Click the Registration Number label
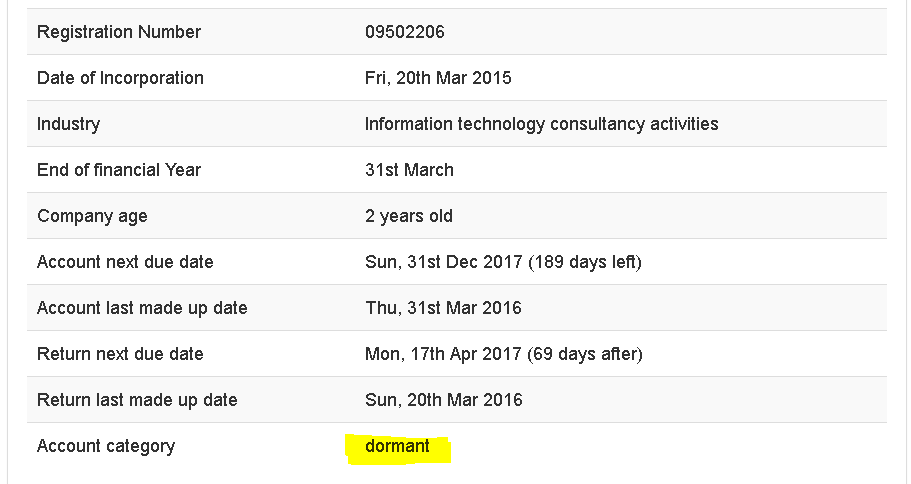The image size is (911, 484). [x=119, y=32]
